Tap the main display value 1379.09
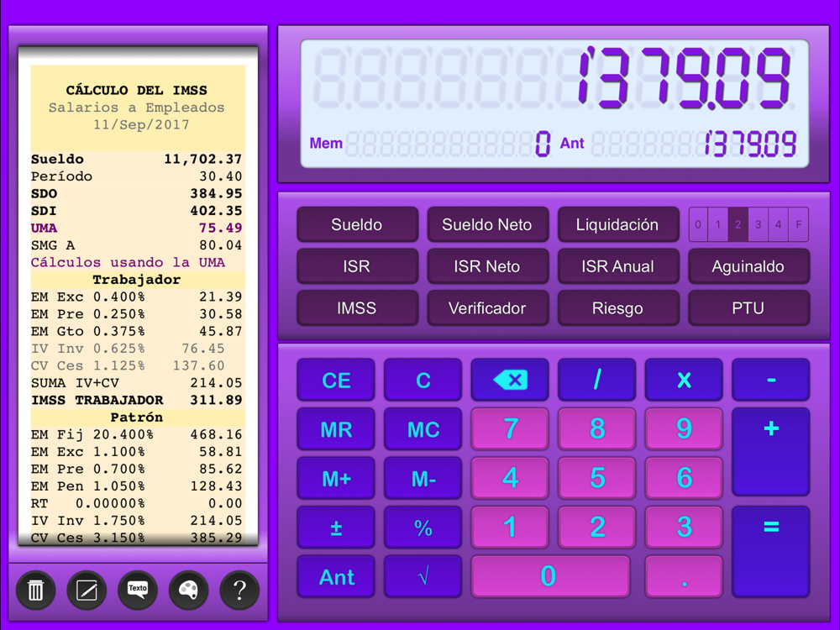Screen dimensions: 840x630 tap(685, 78)
